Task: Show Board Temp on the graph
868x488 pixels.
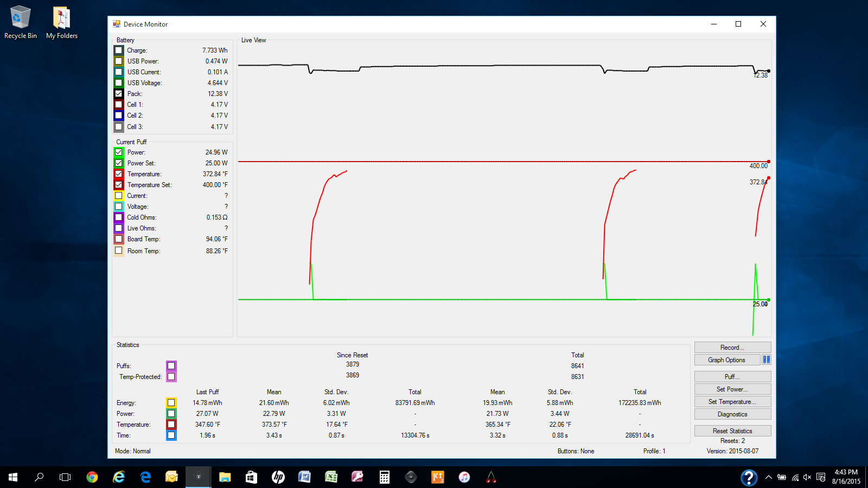Action: click(x=119, y=239)
